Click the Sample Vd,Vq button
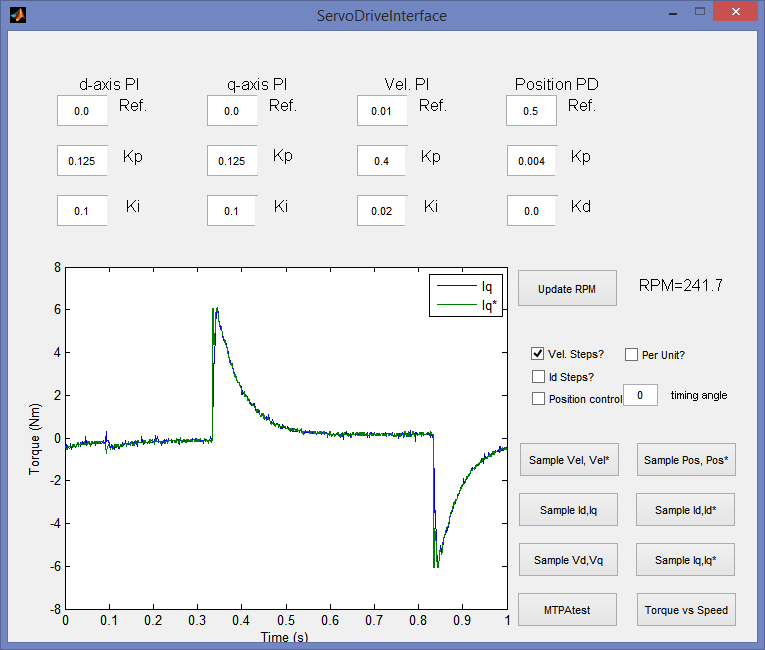Image resolution: width=765 pixels, height=650 pixels. coord(569,560)
